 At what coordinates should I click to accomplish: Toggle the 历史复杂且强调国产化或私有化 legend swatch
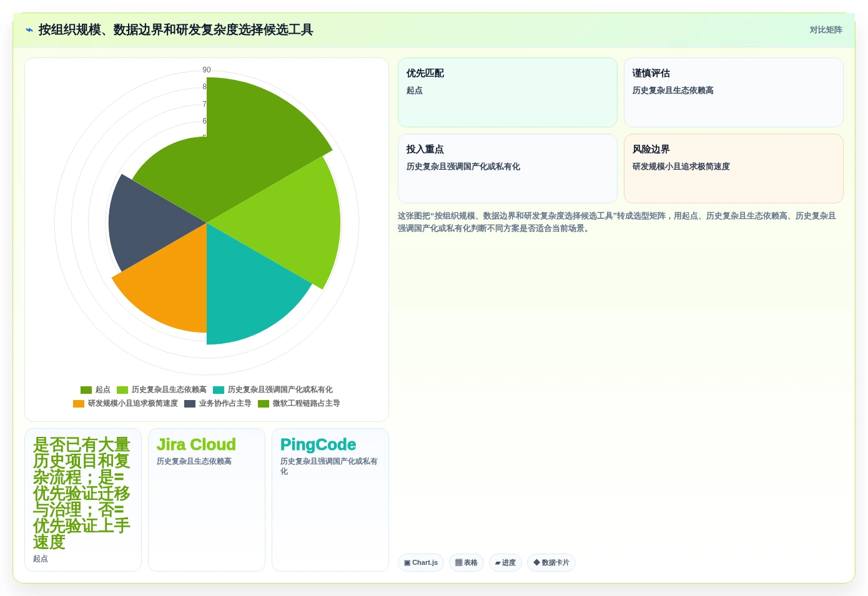pyautogui.click(x=219, y=390)
